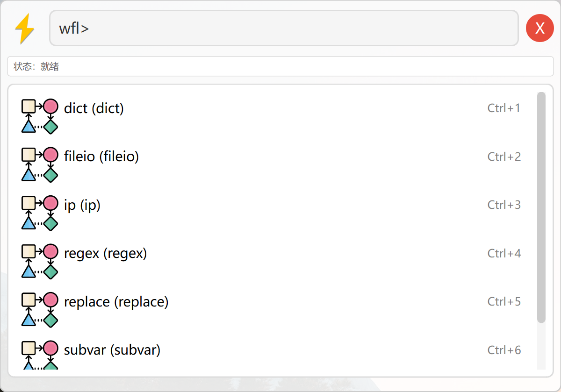Viewport: 561px width, 392px height.
Task: Click the workflow icon beside subvar
Action: pyautogui.click(x=40, y=355)
